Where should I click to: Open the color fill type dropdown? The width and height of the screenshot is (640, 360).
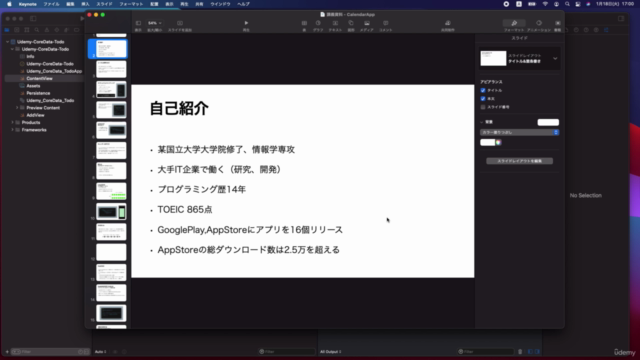(x=520, y=132)
